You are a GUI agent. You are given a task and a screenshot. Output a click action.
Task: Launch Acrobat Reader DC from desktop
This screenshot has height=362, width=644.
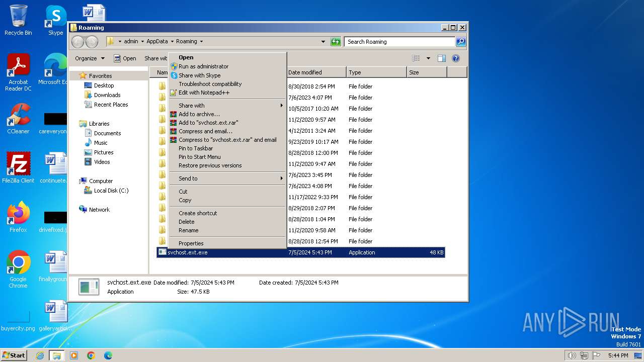tap(18, 72)
